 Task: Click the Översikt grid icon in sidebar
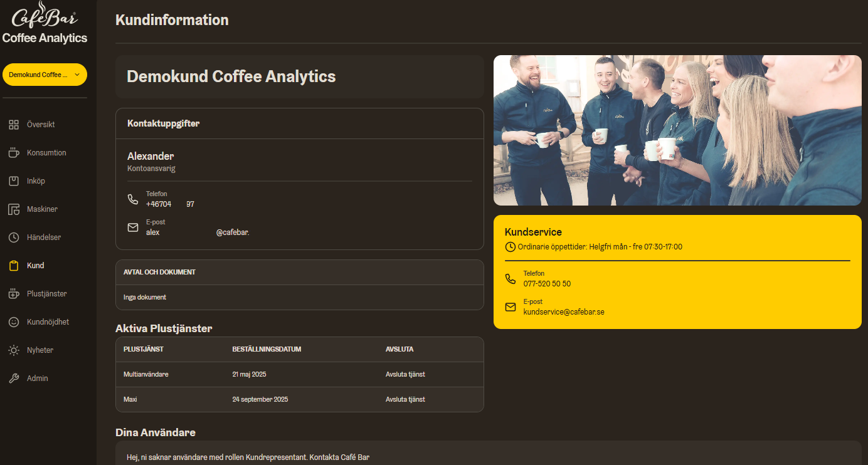14,125
